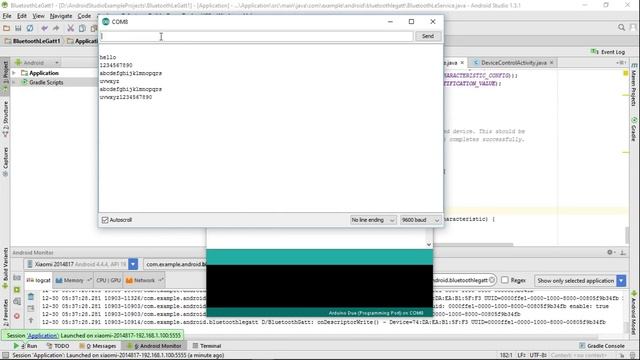Click Send in the COM8 serial monitor
This screenshot has height=360, width=640.
(428, 36)
